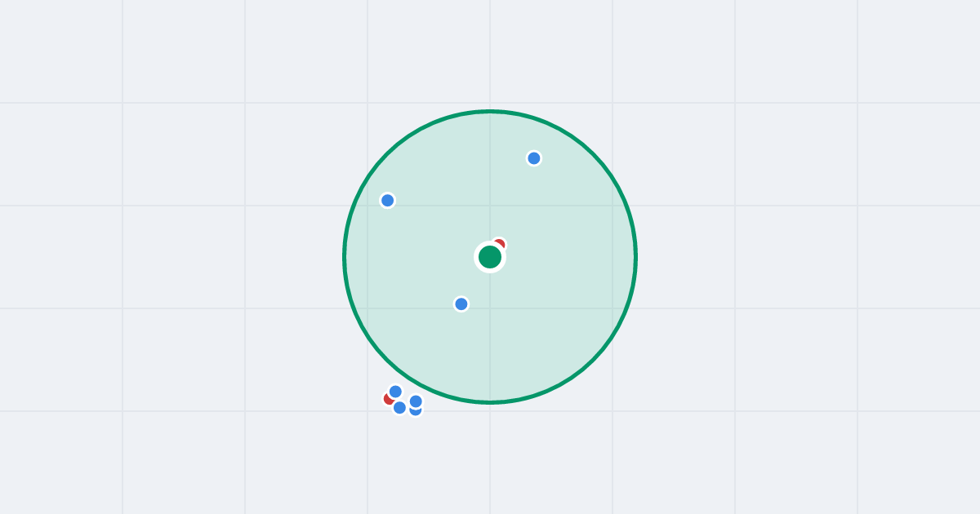Select the red dot touching the green center marker
980x514 pixels.
click(x=500, y=243)
